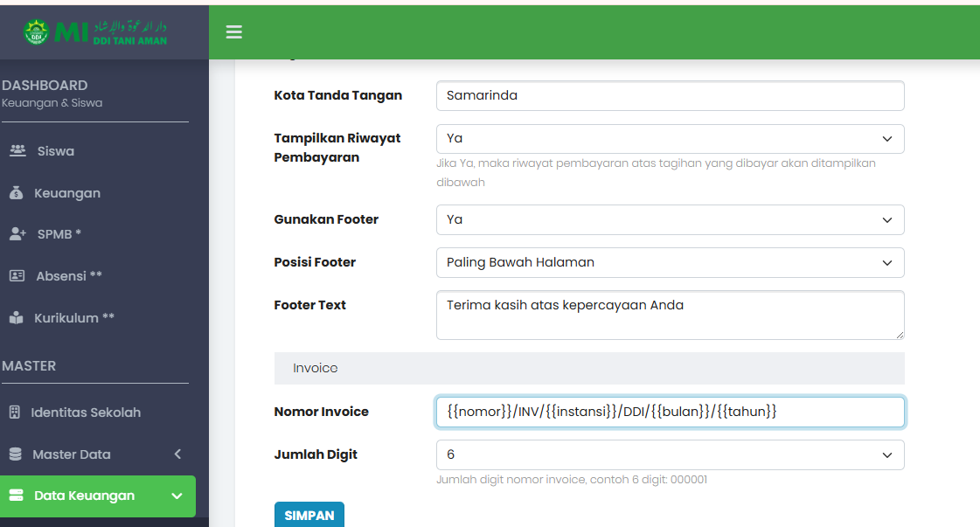
Task: Click the hamburger menu icon in header
Action: click(233, 32)
